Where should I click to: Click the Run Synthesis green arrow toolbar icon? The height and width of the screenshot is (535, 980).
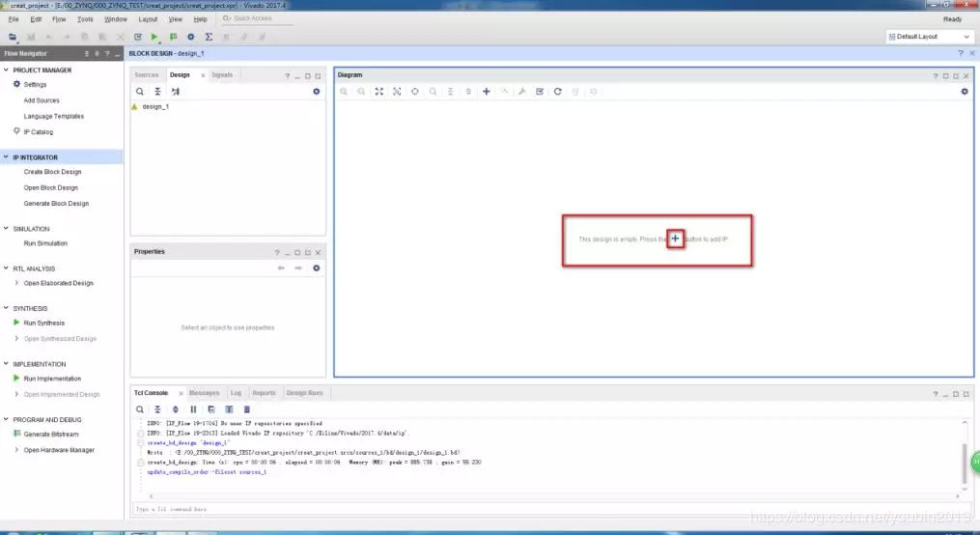click(154, 37)
